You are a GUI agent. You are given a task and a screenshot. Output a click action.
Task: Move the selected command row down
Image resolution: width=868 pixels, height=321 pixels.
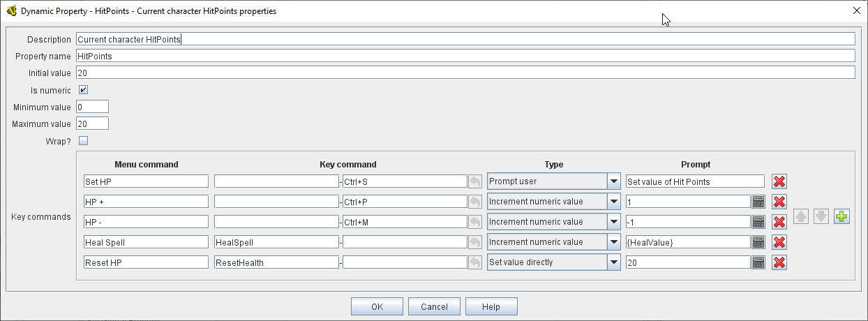821,216
